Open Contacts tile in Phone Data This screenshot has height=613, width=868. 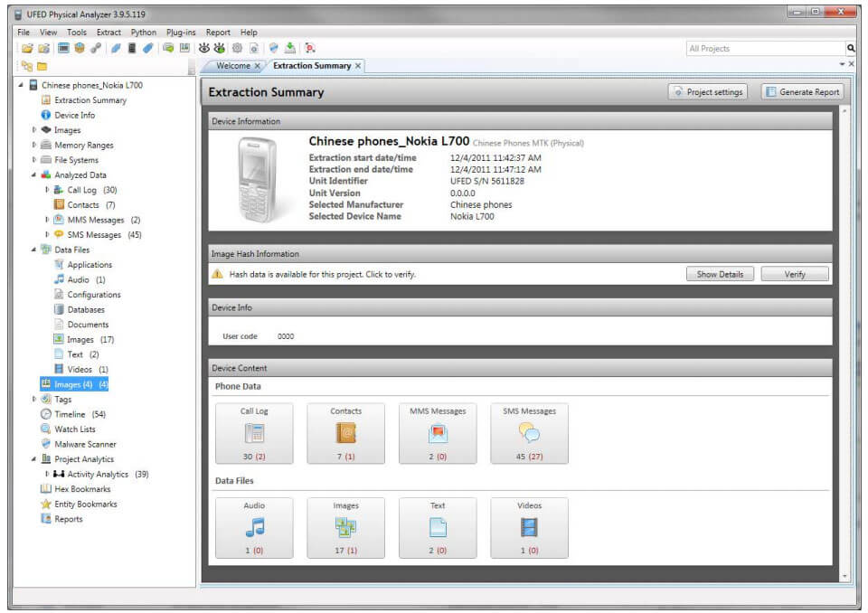346,434
